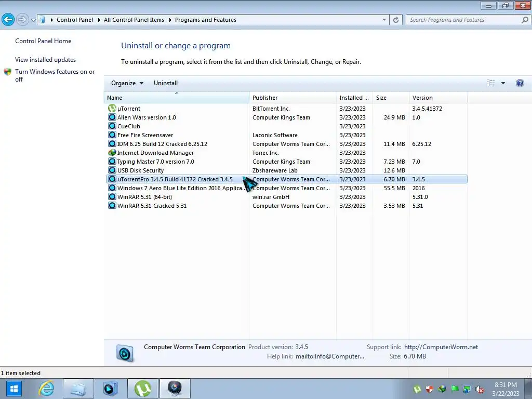Open the Start menu

click(x=14, y=389)
